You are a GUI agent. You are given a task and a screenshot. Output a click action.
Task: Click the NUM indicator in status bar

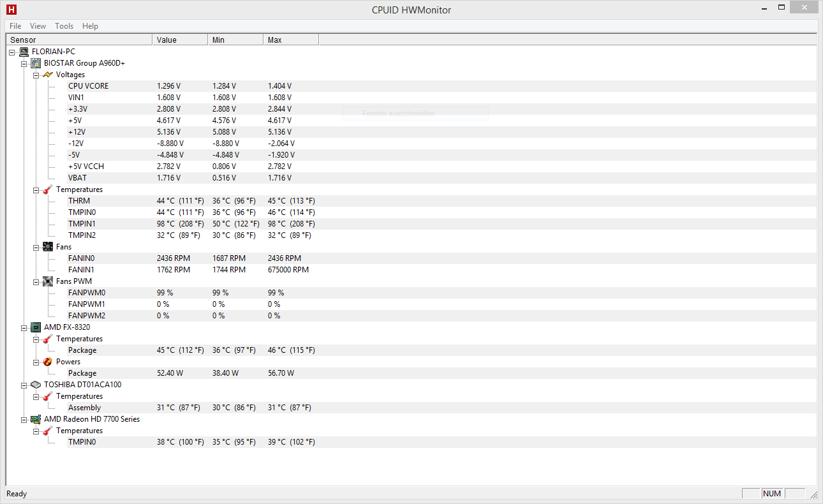pyautogui.click(x=772, y=493)
